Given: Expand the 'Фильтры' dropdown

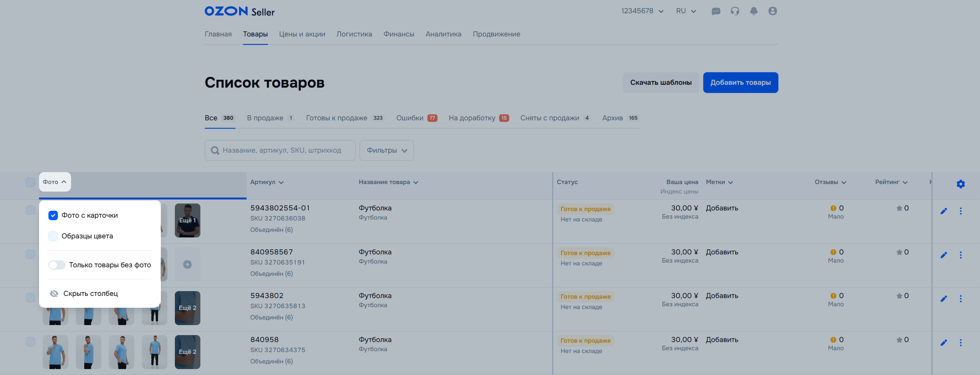Looking at the screenshot, I should coord(386,150).
